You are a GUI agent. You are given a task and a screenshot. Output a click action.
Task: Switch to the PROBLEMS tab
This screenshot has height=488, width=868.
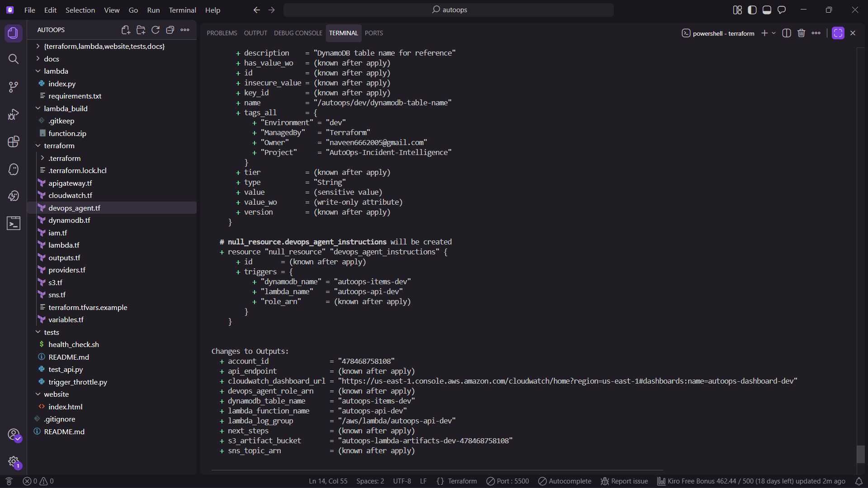click(x=222, y=33)
